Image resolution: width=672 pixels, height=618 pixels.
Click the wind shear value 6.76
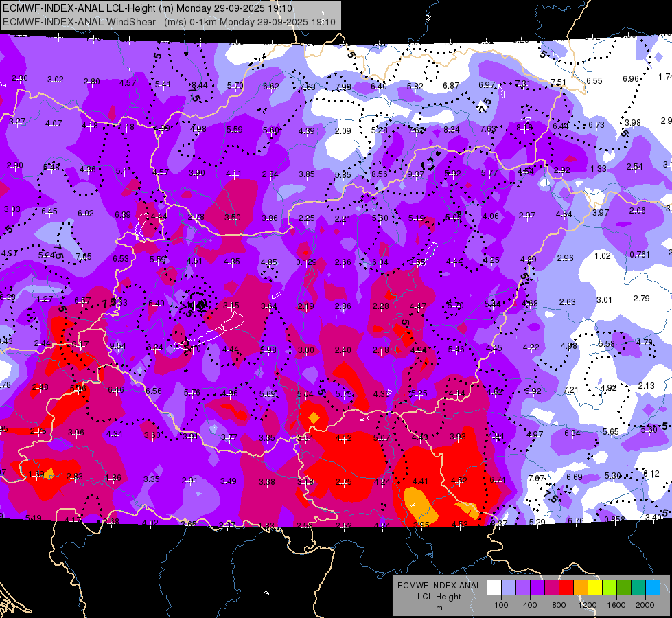576,520
